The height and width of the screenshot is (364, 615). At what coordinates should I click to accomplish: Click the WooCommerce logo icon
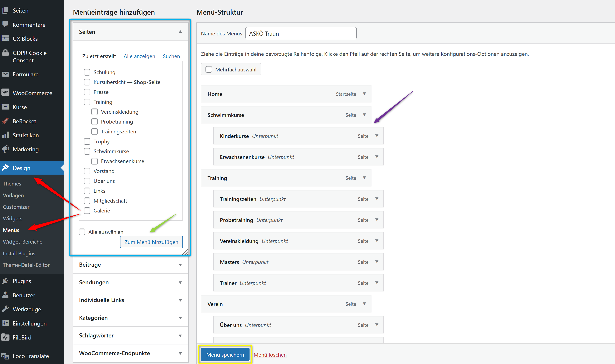click(5, 93)
